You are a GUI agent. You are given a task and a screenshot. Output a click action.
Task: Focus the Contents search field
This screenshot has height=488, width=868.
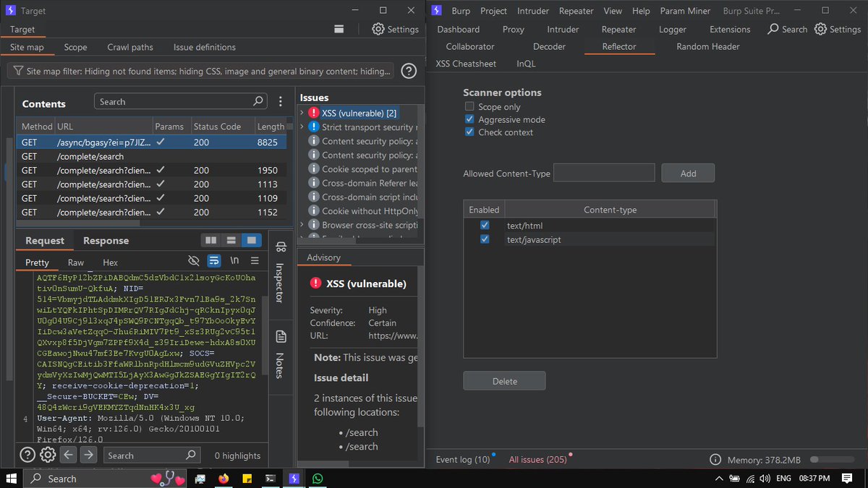coord(180,102)
